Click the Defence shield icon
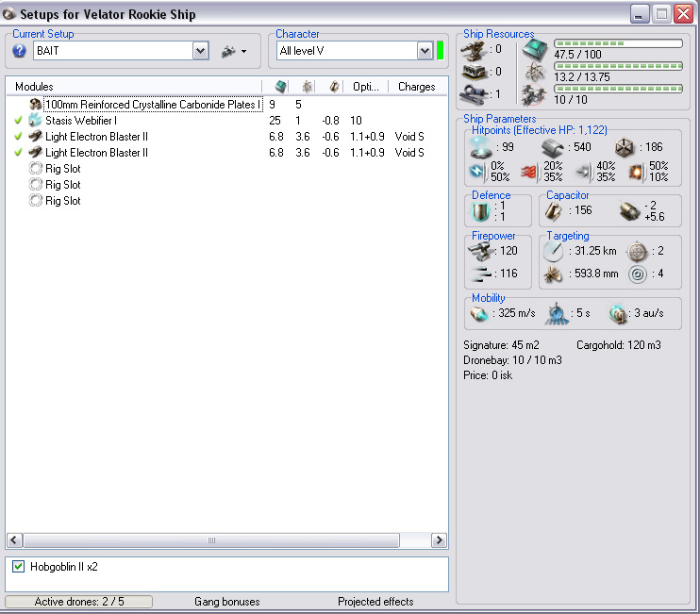 coord(481,211)
